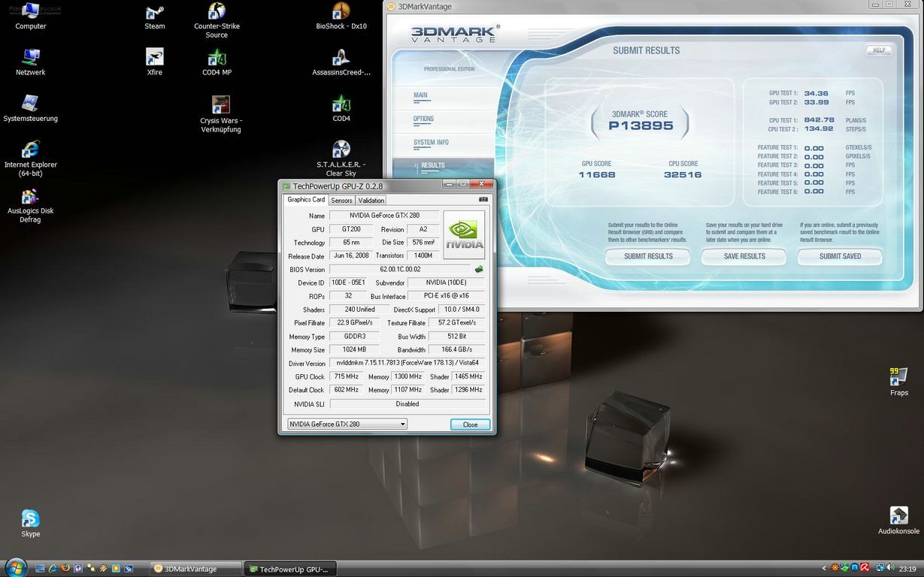Viewport: 924px width, 577px height.
Task: Click the SUBMIT SAVED button
Action: click(x=840, y=256)
